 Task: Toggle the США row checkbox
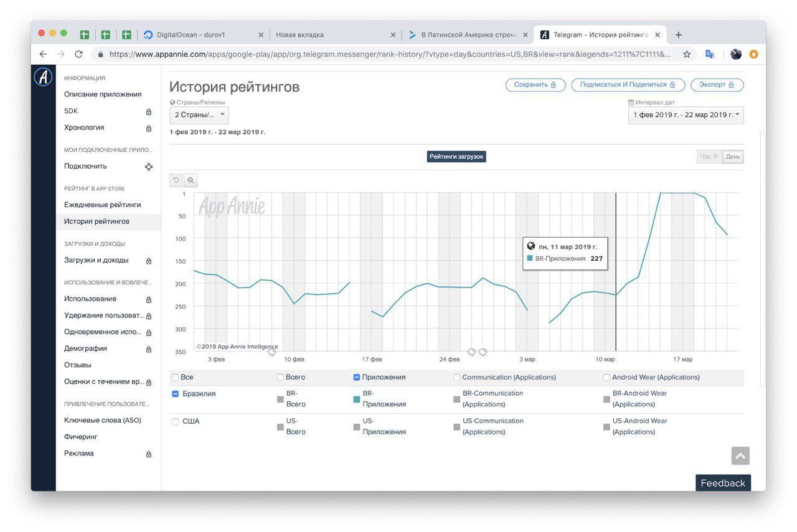(x=175, y=421)
